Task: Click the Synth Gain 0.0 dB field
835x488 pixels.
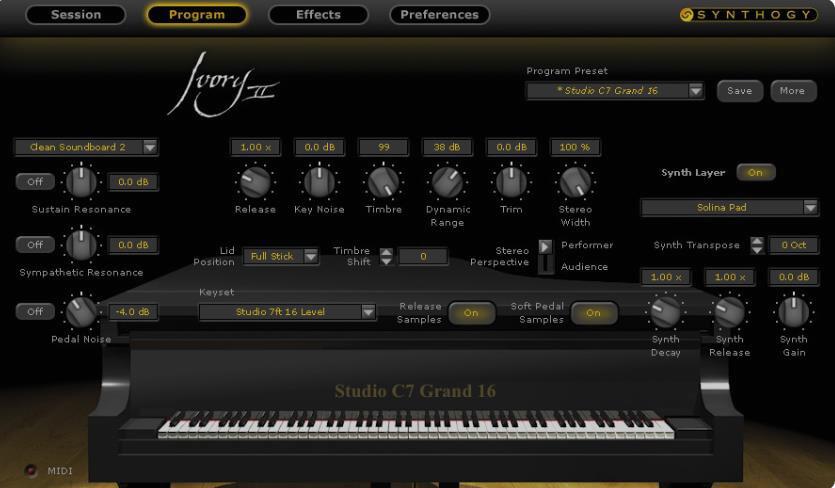Action: point(793,277)
